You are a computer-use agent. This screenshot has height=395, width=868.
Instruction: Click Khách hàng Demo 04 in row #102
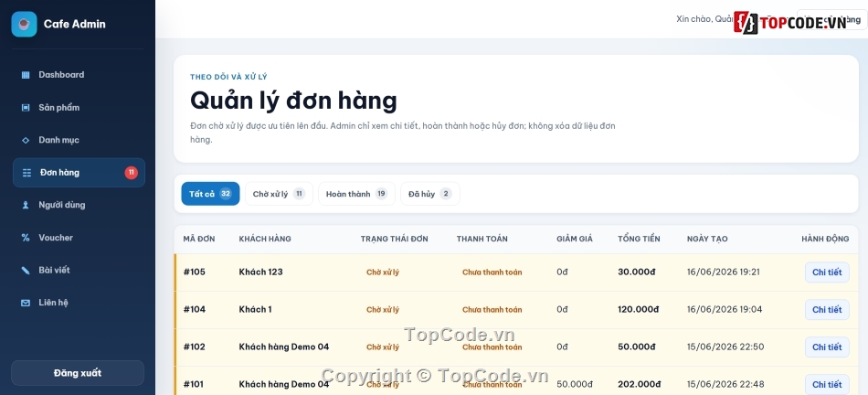point(284,347)
